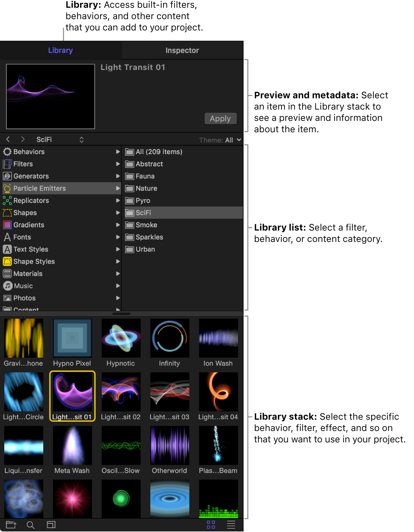Click the Music category icon

(x=8, y=286)
